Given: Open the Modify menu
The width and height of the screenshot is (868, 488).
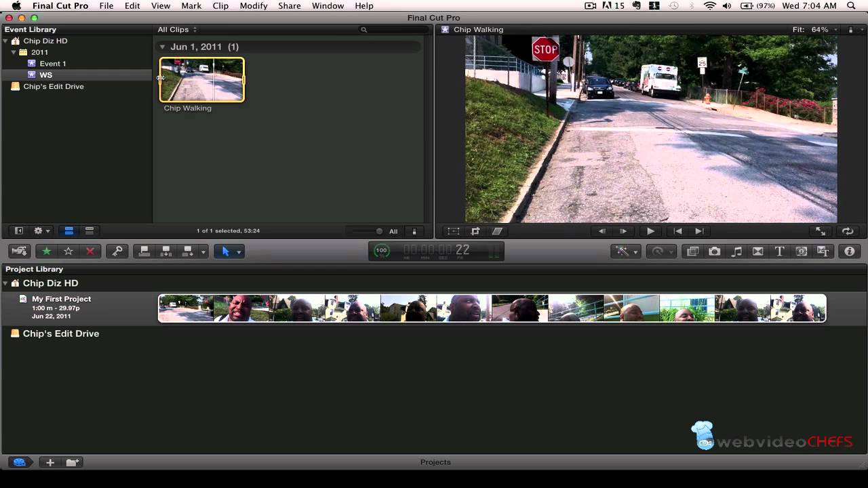Looking at the screenshot, I should click(x=254, y=6).
